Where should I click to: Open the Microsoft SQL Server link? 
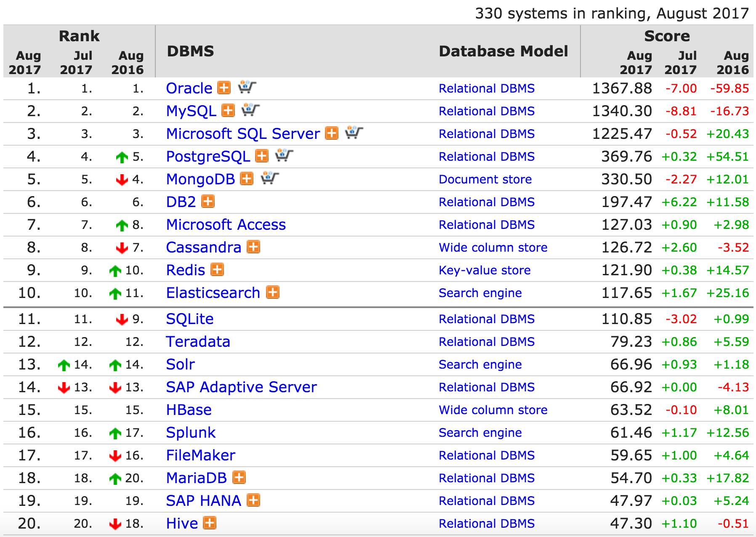(x=243, y=134)
